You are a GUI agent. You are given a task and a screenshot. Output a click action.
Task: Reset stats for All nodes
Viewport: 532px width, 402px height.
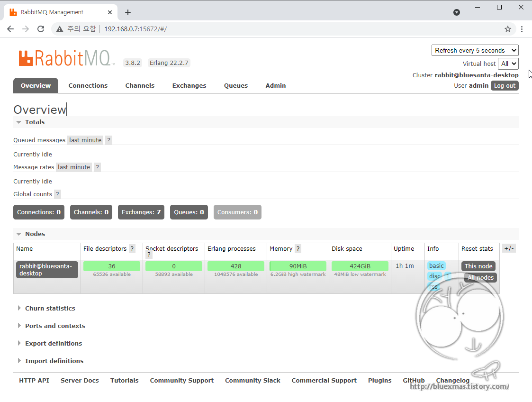480,277
